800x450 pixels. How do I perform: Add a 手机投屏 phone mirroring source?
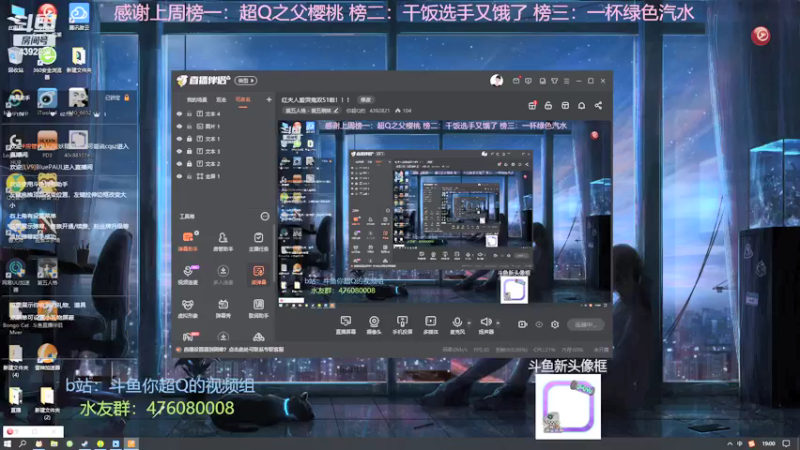pos(402,324)
